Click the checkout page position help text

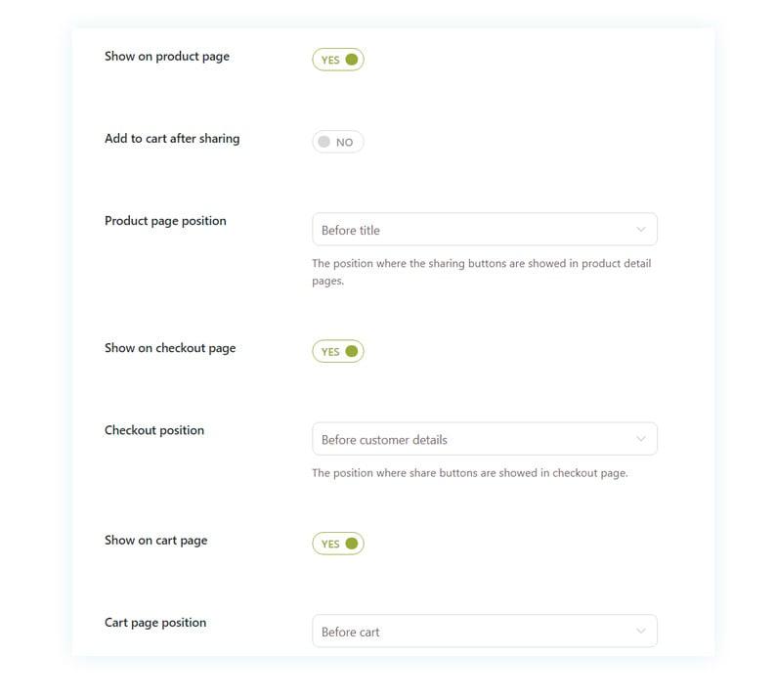pos(470,473)
